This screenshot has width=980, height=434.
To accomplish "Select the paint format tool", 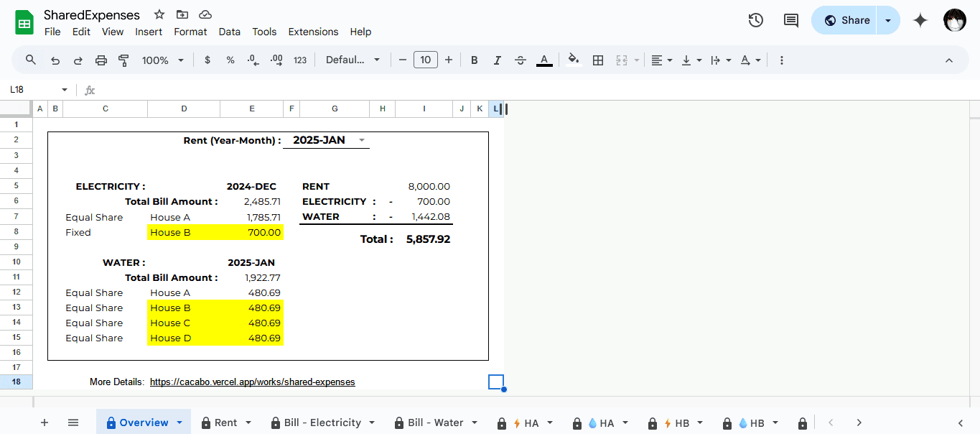I will click(123, 60).
